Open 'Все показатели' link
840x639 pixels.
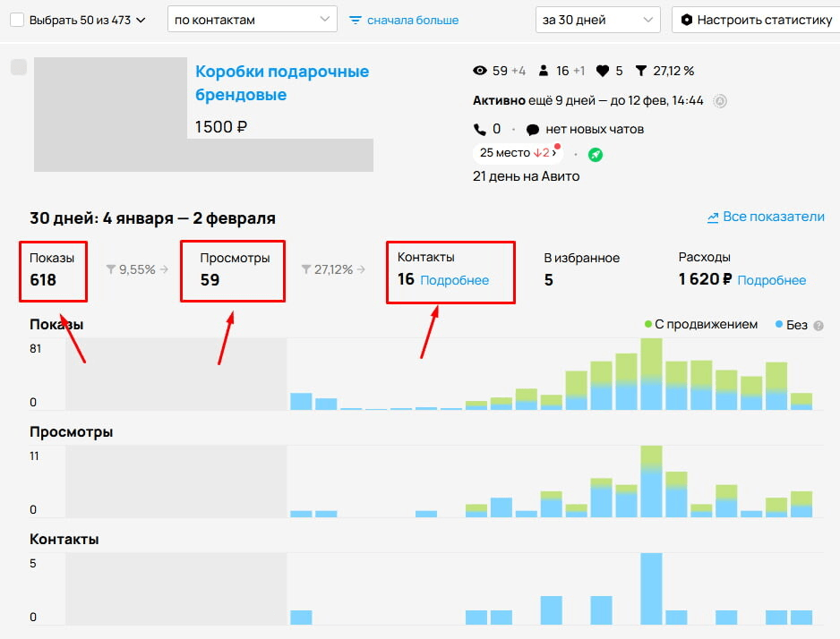click(x=766, y=217)
